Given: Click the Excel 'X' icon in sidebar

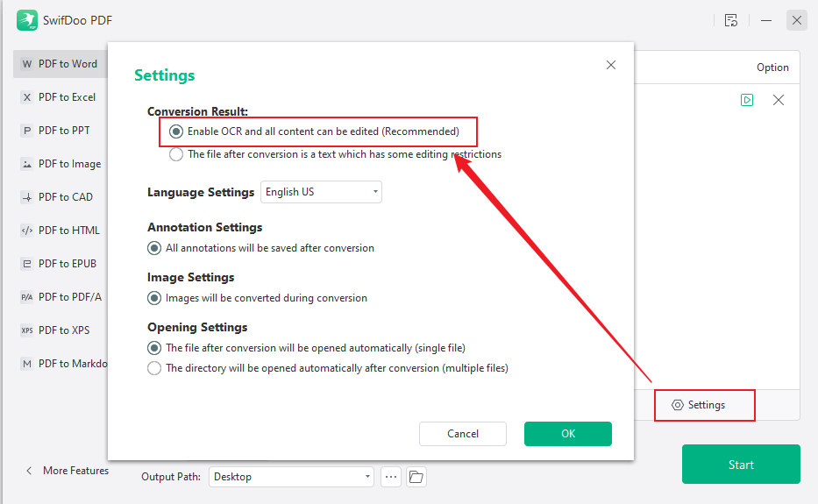Looking at the screenshot, I should pos(26,97).
